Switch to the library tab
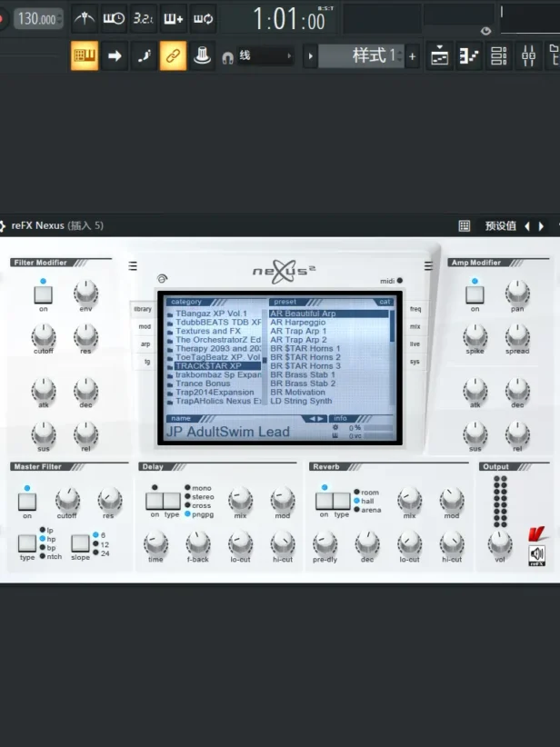The image size is (560, 747). pos(143,309)
